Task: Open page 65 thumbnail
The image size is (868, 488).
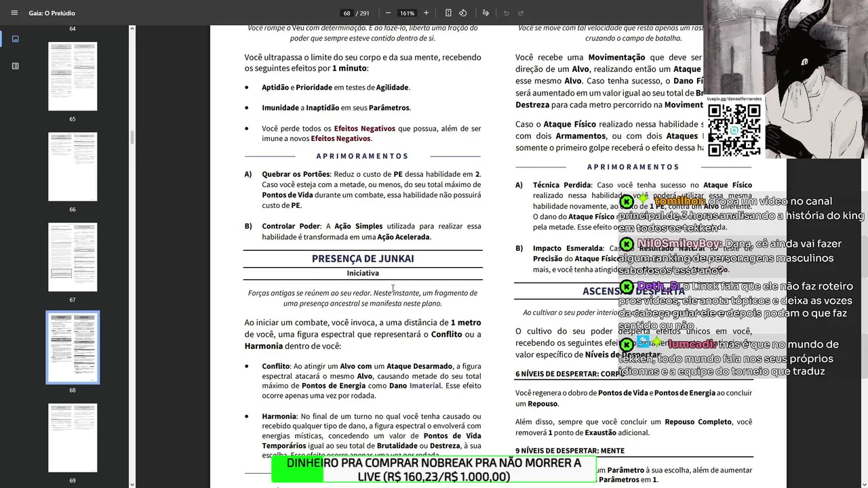Action: pos(73,76)
